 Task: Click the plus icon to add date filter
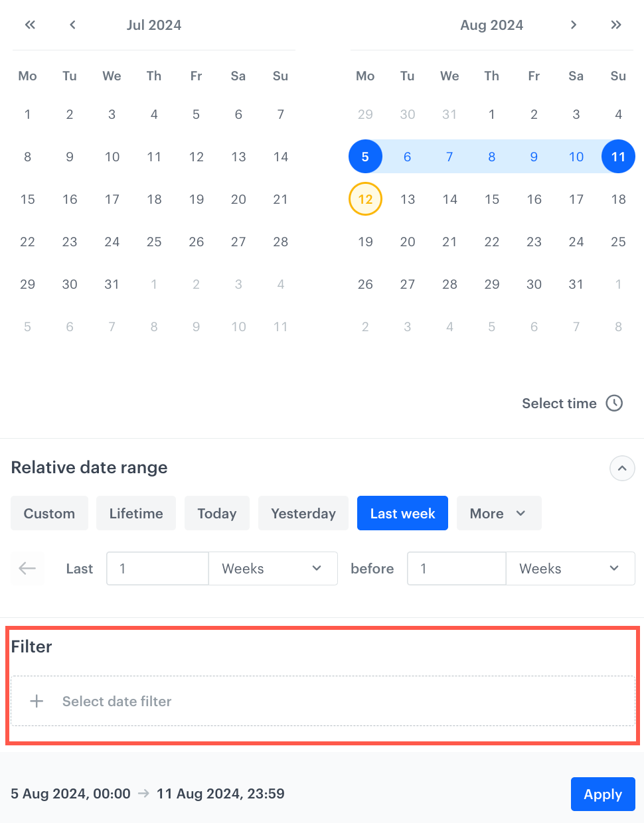[37, 701]
